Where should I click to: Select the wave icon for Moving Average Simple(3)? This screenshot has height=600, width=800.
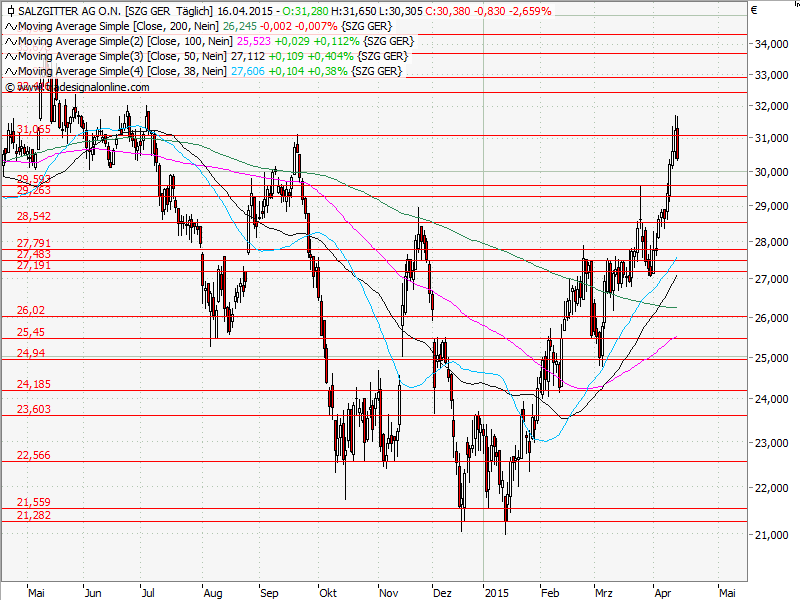9,56
